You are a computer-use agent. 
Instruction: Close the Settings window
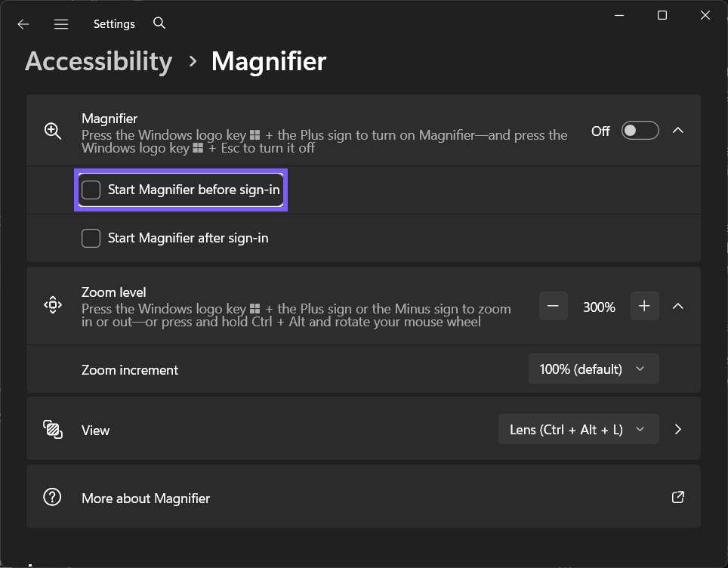tap(705, 15)
